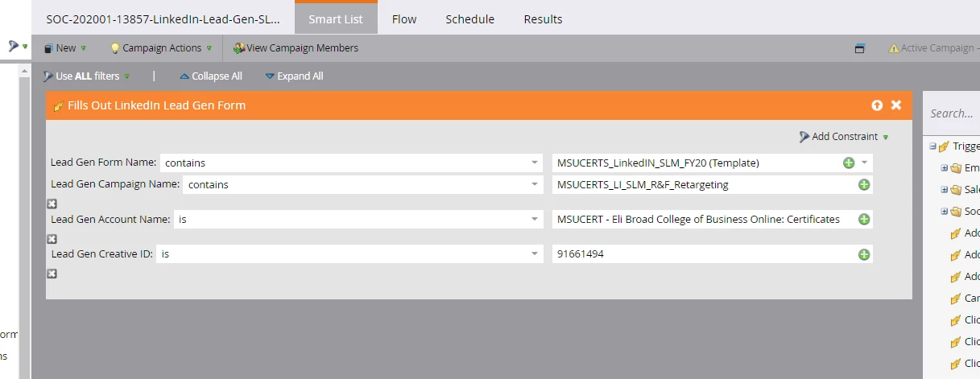Remove the Lead Gen Creative ID constraint
Image resolution: width=980 pixels, height=379 pixels.
(x=52, y=274)
